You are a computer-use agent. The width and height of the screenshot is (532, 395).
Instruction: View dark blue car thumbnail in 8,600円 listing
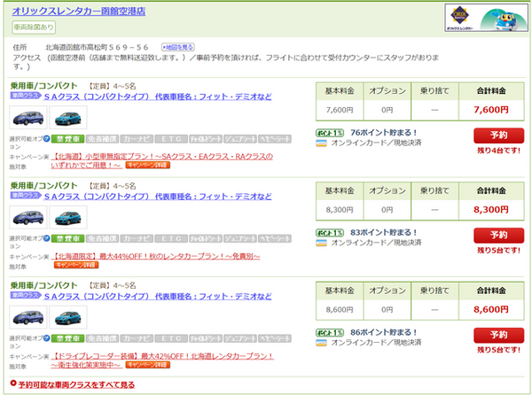28,317
